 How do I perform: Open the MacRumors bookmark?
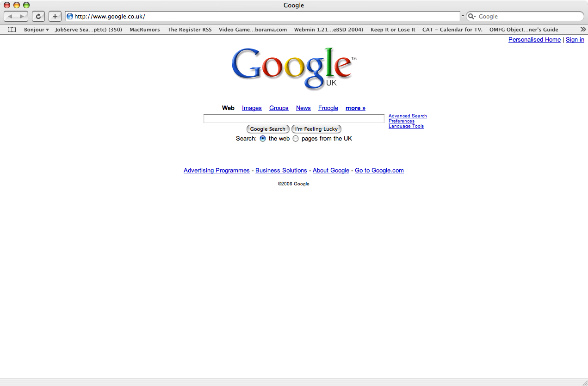[x=145, y=30]
